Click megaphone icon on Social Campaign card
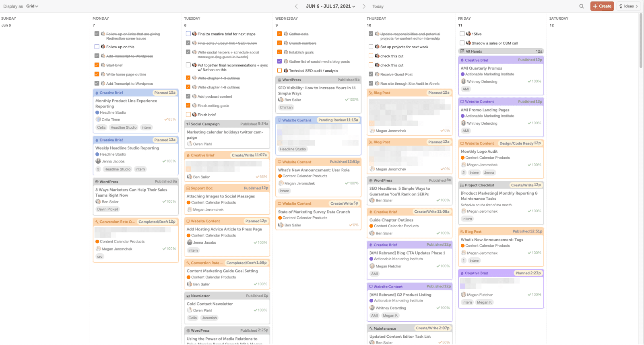 click(x=188, y=124)
